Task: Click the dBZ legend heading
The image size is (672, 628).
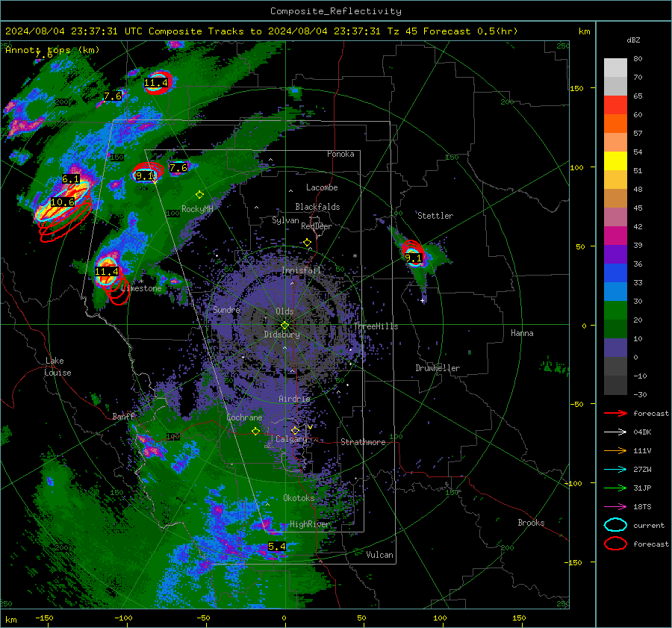Action: [633, 40]
